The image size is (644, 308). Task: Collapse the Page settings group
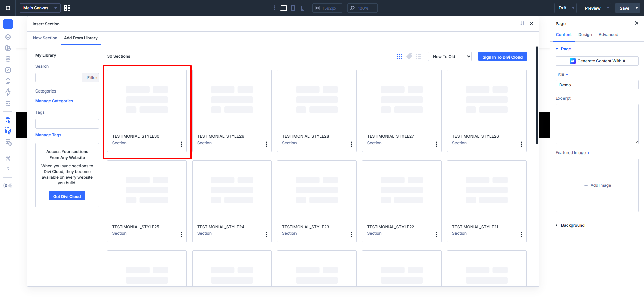coord(563,49)
